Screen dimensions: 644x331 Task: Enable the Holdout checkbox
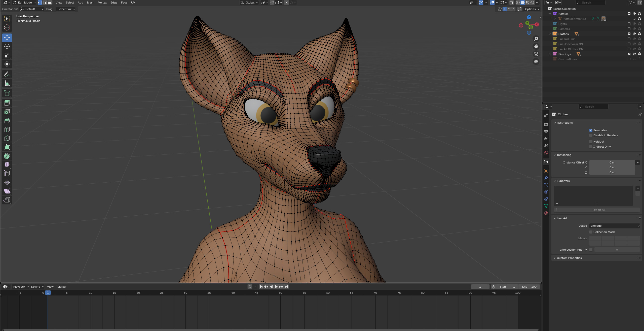[x=591, y=142]
